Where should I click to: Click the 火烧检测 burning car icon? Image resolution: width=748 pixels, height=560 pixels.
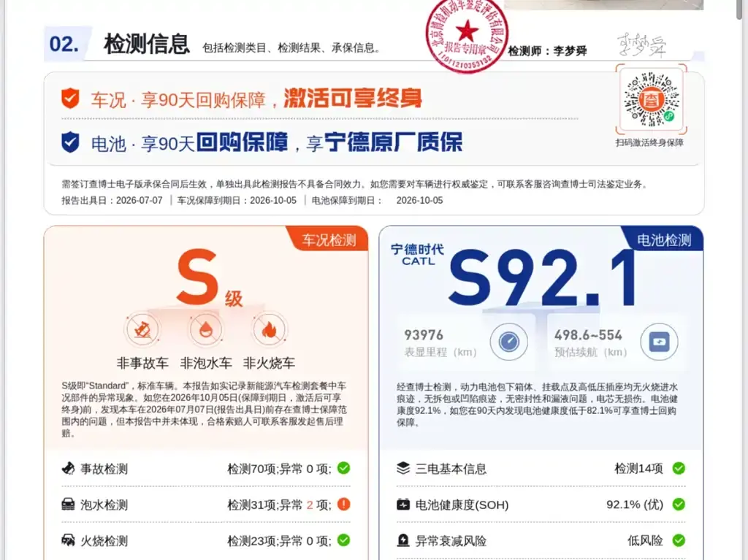[69, 540]
